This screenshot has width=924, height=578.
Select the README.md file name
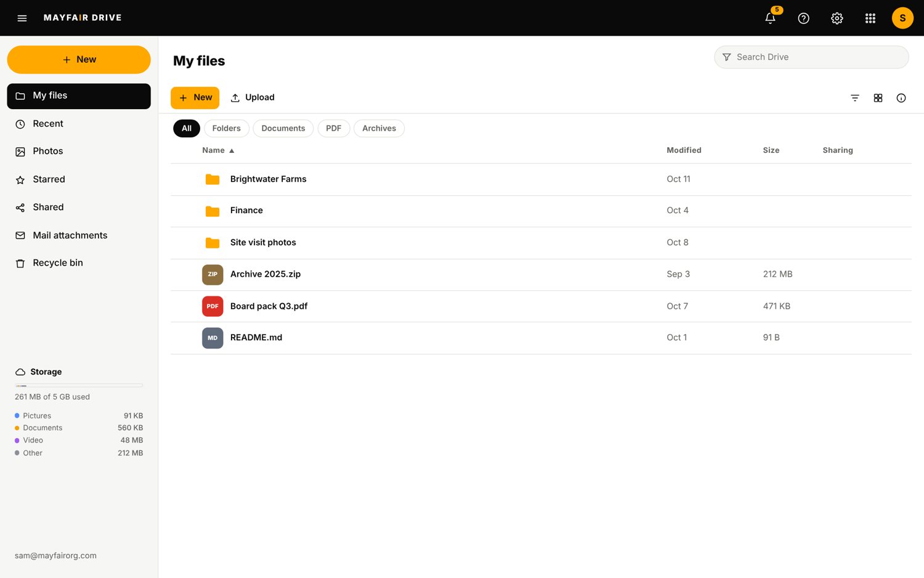(256, 338)
